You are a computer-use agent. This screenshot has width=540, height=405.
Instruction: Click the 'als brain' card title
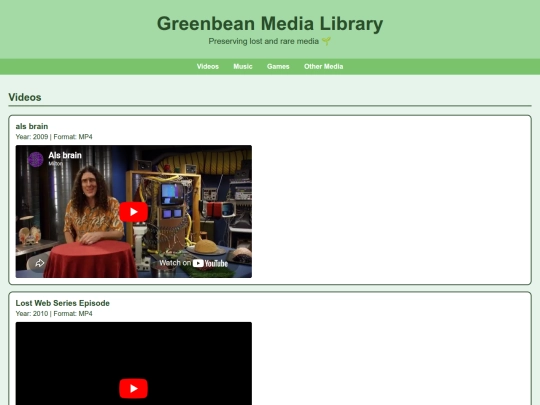(32, 126)
